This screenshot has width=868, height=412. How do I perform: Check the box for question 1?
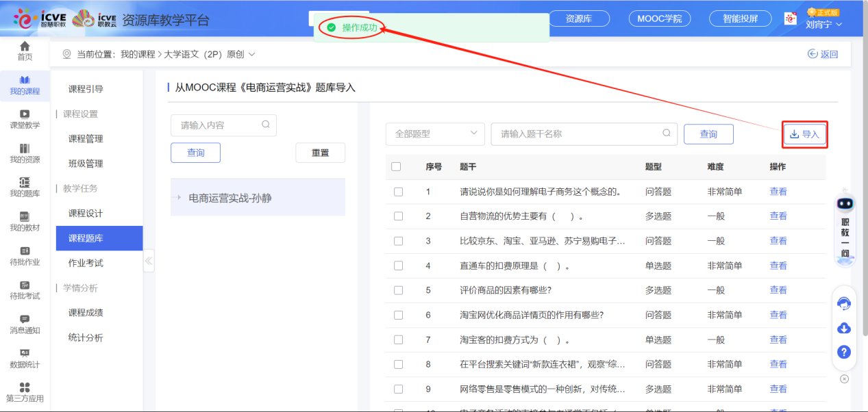(398, 192)
